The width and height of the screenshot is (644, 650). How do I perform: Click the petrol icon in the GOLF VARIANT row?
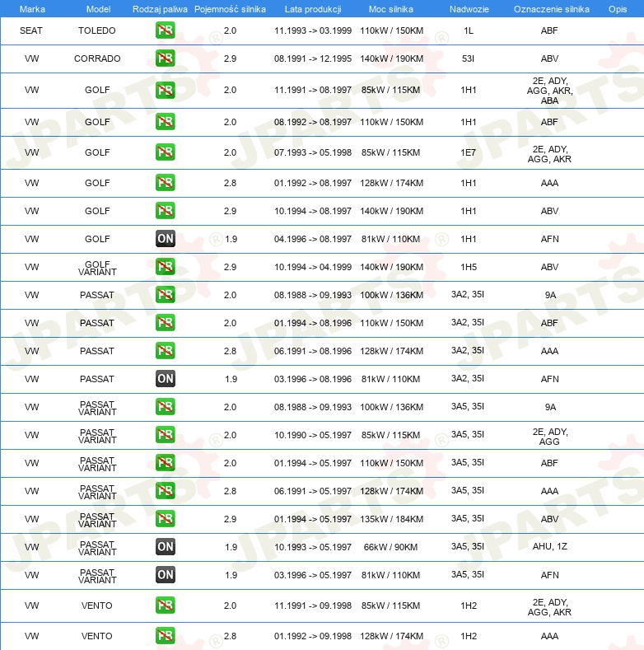pos(166,267)
